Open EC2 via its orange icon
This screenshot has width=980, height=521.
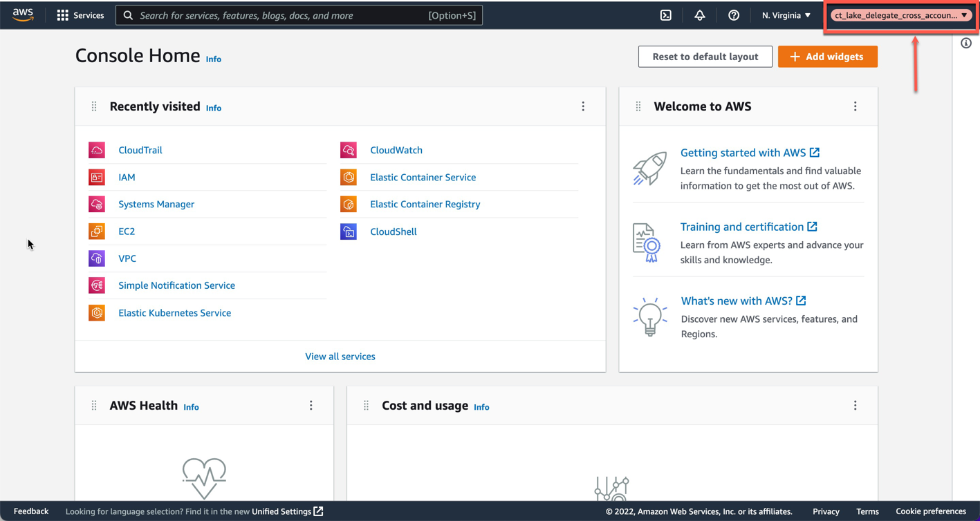coord(97,231)
